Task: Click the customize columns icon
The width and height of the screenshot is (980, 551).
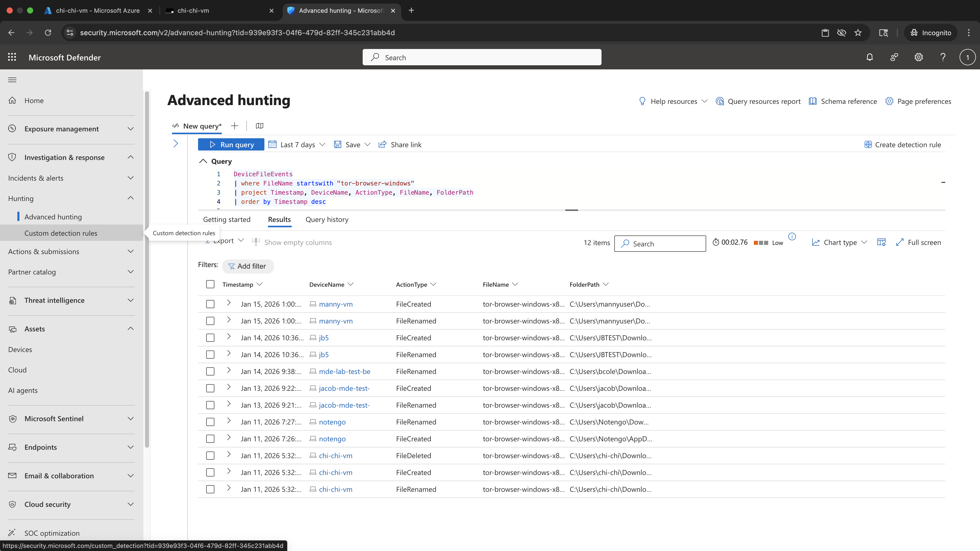Action: click(881, 242)
